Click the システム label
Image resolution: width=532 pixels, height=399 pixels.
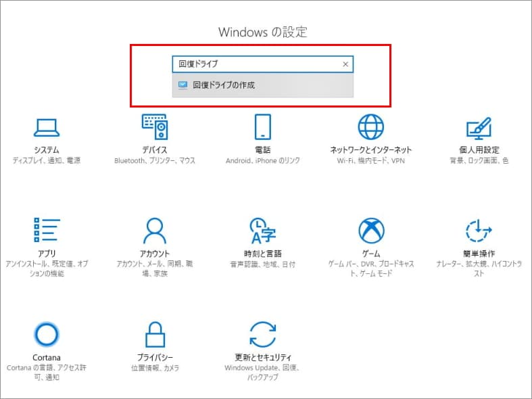click(x=47, y=149)
